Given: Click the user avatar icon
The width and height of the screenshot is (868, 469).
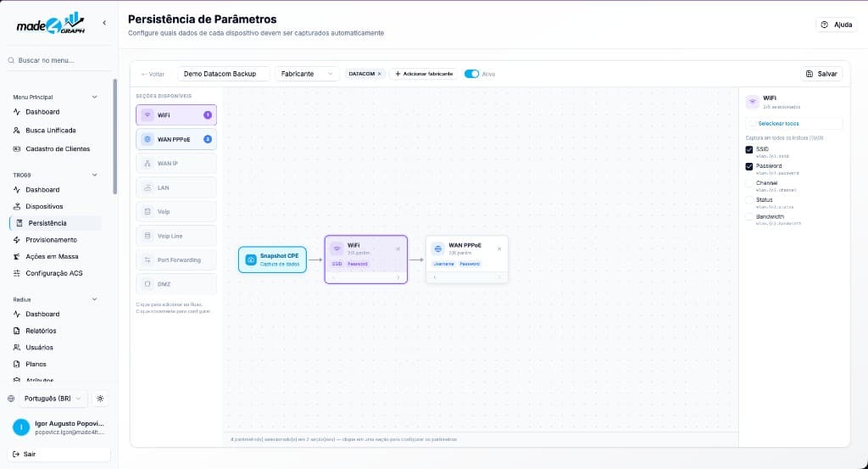Looking at the screenshot, I should click(x=21, y=427).
